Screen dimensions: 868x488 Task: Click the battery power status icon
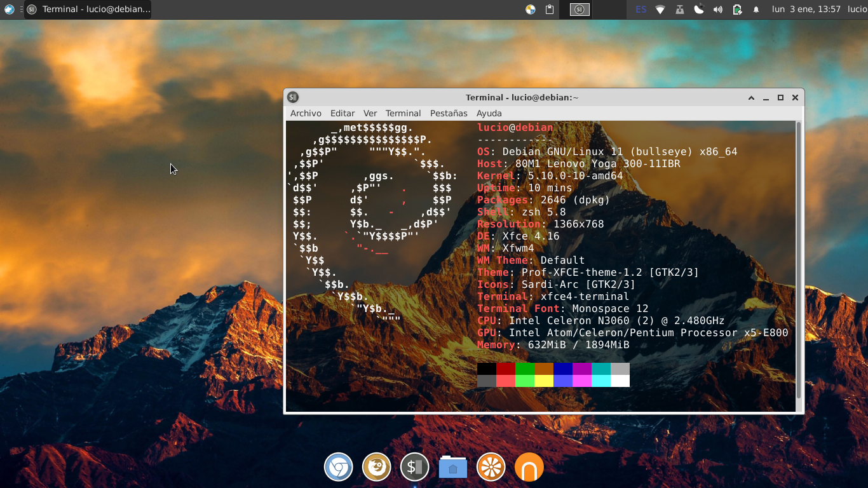tap(737, 10)
